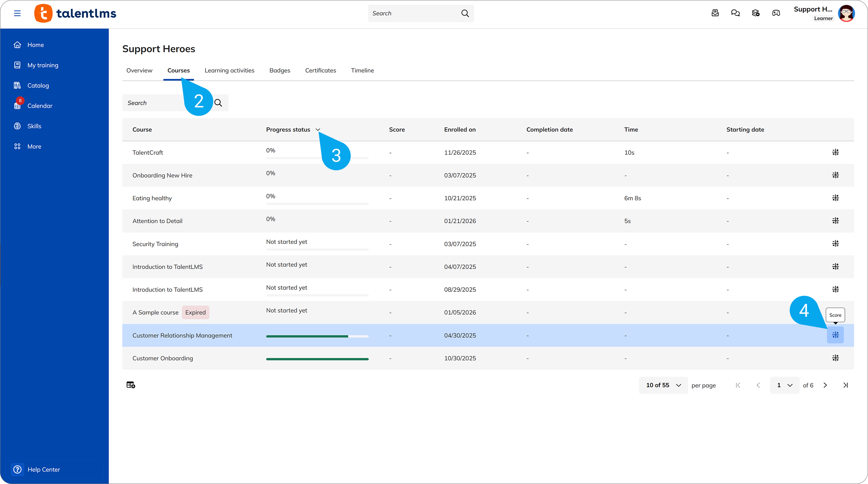Screen dimensions: 868x484
Task: Jump to the last page
Action: coord(845,385)
